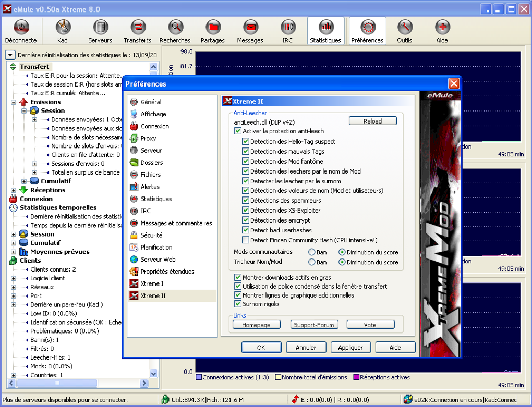Click the Fichiers preferences icon
The image size is (532, 407).
(134, 175)
